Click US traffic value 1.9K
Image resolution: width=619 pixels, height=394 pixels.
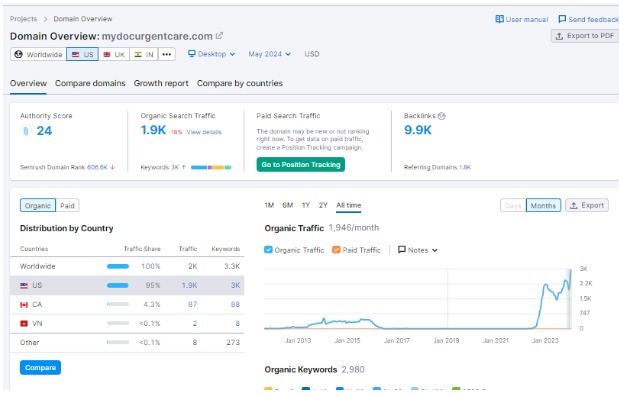click(x=189, y=285)
